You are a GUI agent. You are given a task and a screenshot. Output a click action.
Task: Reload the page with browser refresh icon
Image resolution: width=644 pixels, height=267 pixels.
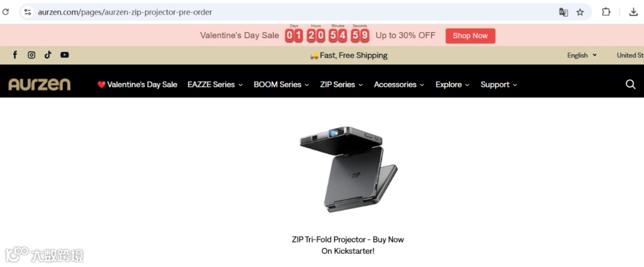click(6, 12)
